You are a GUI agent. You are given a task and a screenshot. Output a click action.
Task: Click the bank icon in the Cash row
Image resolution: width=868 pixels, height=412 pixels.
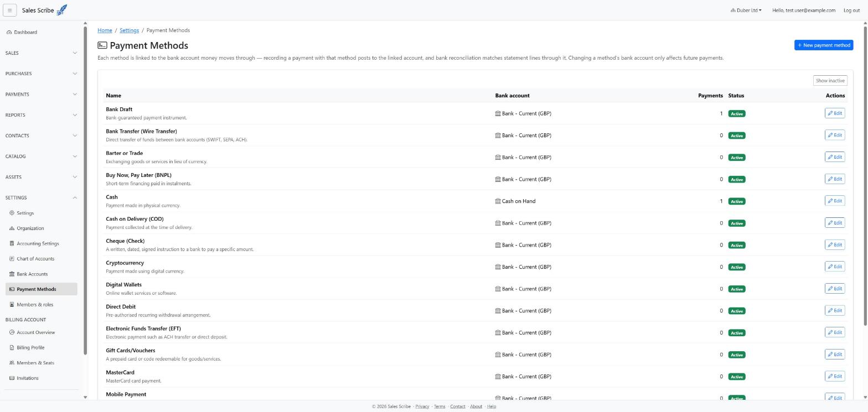(x=498, y=201)
